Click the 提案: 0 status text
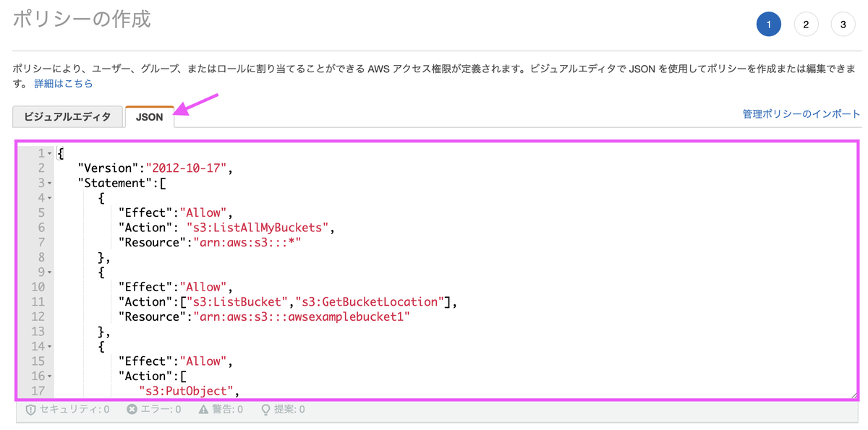 click(289, 409)
